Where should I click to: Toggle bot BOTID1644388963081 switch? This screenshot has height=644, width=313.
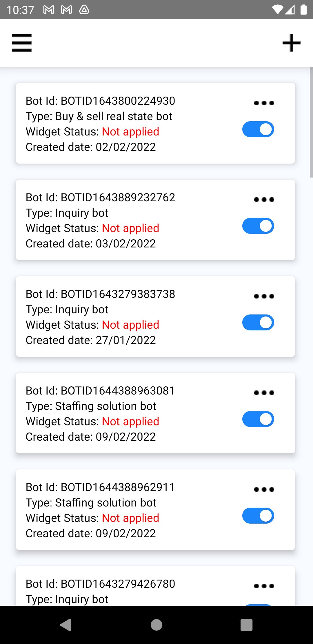tap(258, 419)
